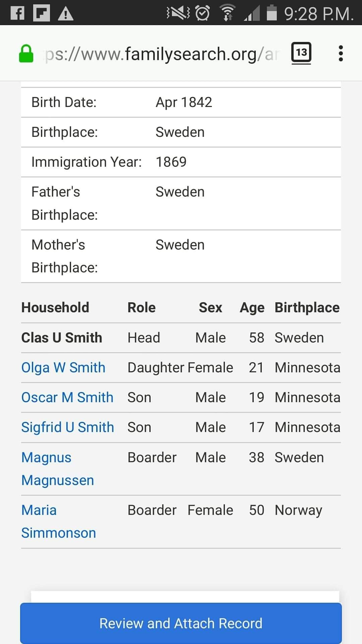The width and height of the screenshot is (362, 644).
Task: Tap the vibrate mode status icon
Action: [x=178, y=13]
